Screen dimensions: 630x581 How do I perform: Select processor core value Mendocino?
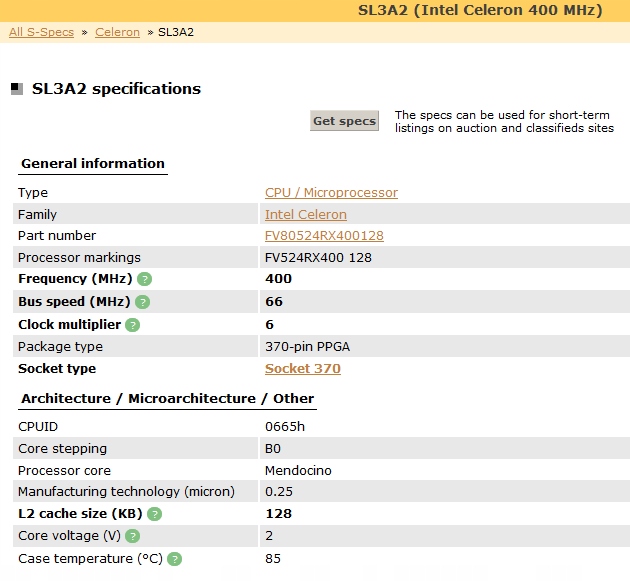coord(298,471)
